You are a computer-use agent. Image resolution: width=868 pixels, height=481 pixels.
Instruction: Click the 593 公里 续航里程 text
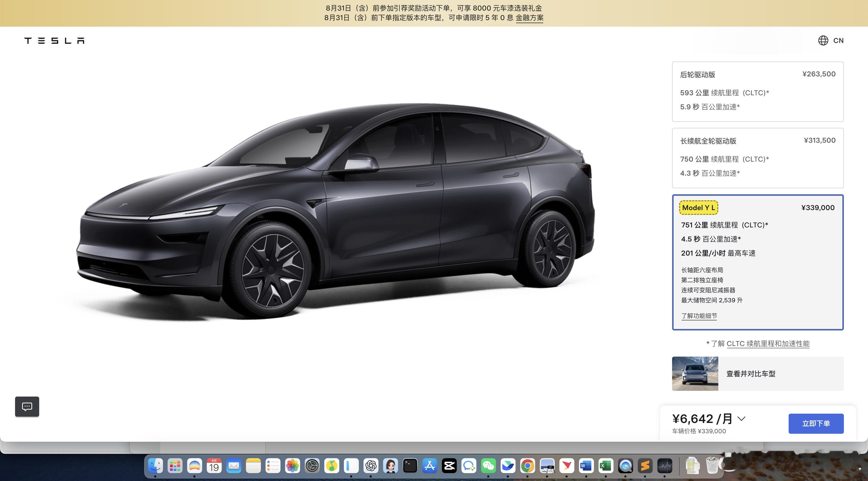tap(724, 93)
